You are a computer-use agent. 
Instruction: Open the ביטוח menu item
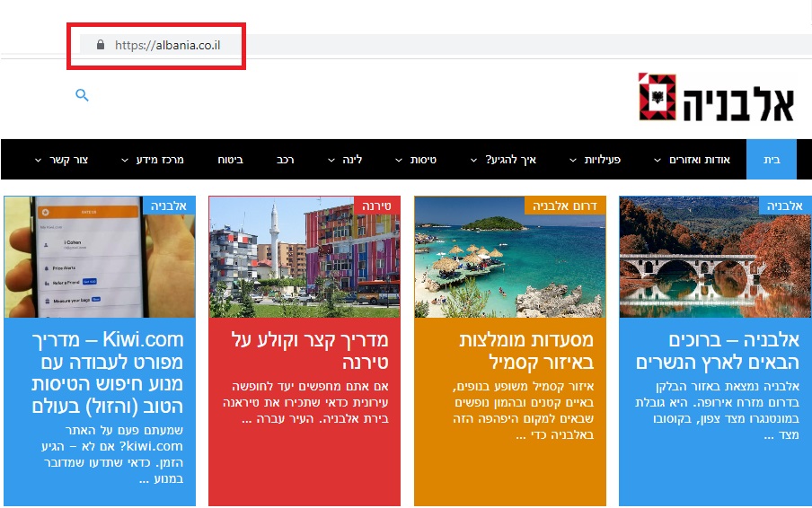pos(230,160)
